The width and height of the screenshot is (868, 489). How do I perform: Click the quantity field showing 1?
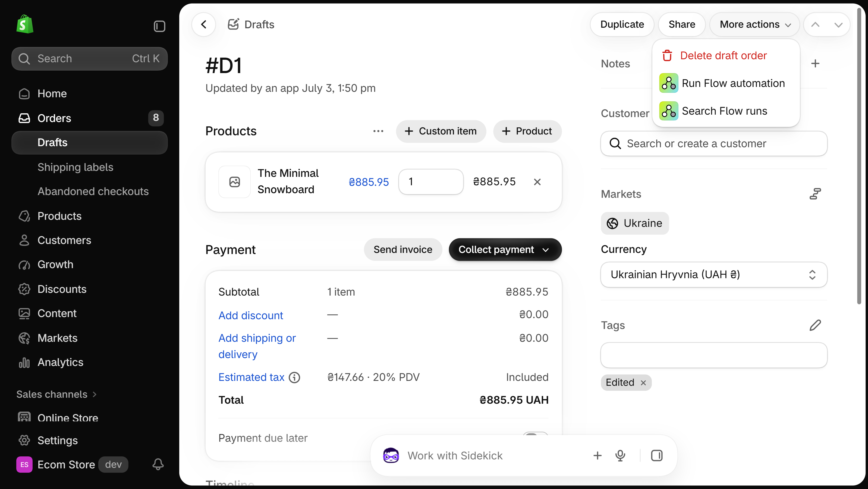(431, 182)
